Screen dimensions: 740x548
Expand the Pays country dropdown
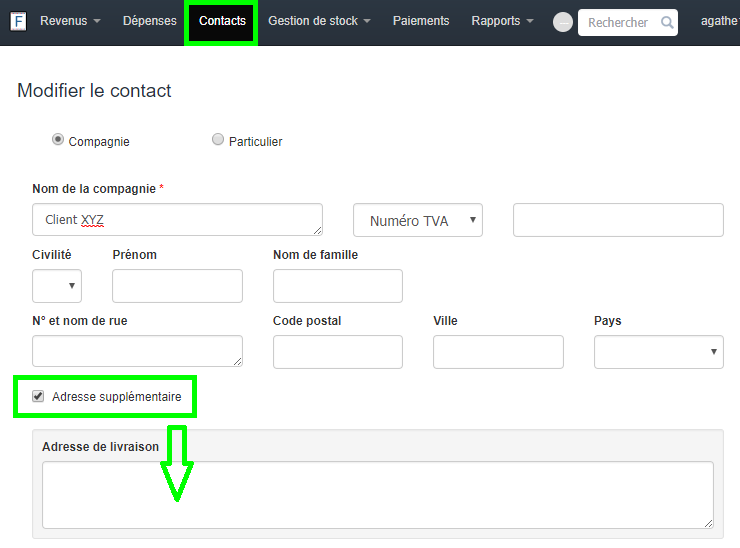(x=658, y=352)
